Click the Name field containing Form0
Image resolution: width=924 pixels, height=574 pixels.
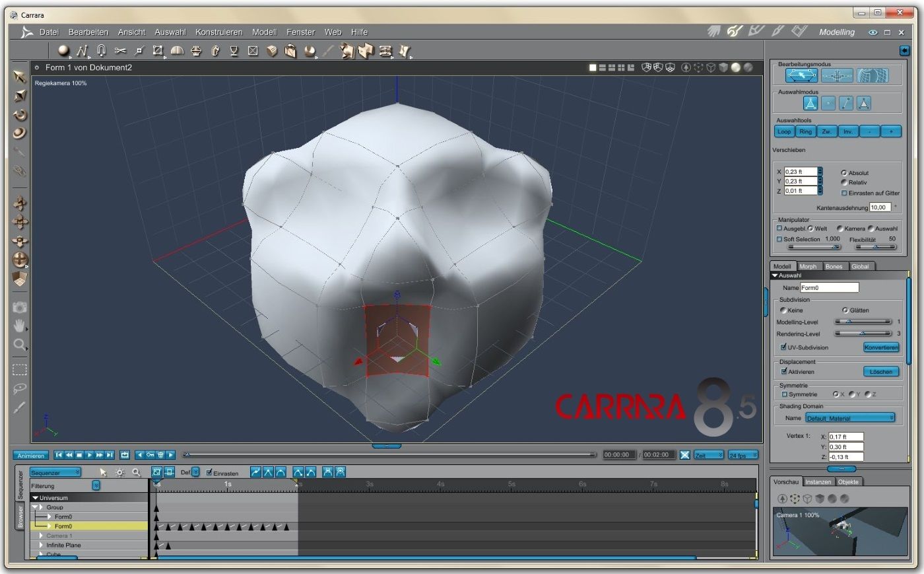829,288
